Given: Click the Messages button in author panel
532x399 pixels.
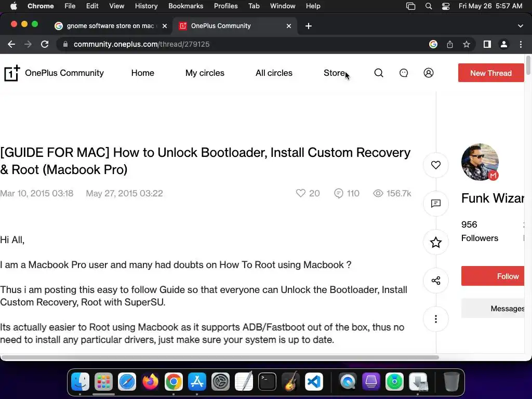Looking at the screenshot, I should pos(493,309).
